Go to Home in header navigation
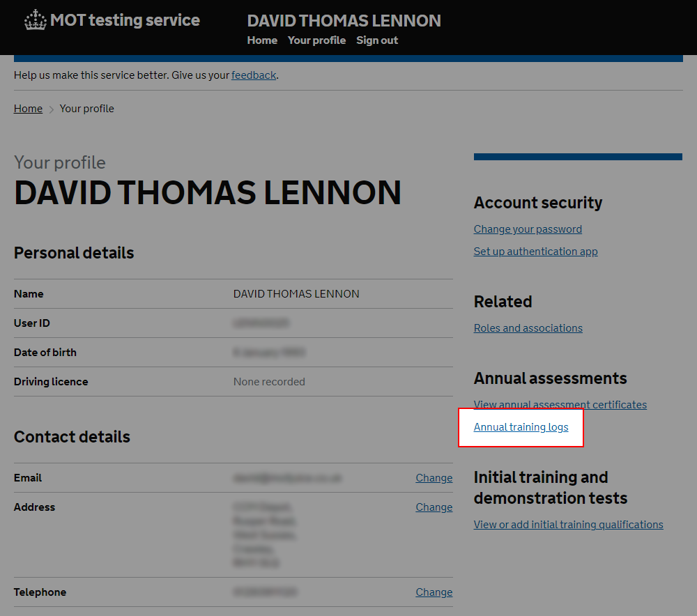The height and width of the screenshot is (616, 697). tap(262, 40)
